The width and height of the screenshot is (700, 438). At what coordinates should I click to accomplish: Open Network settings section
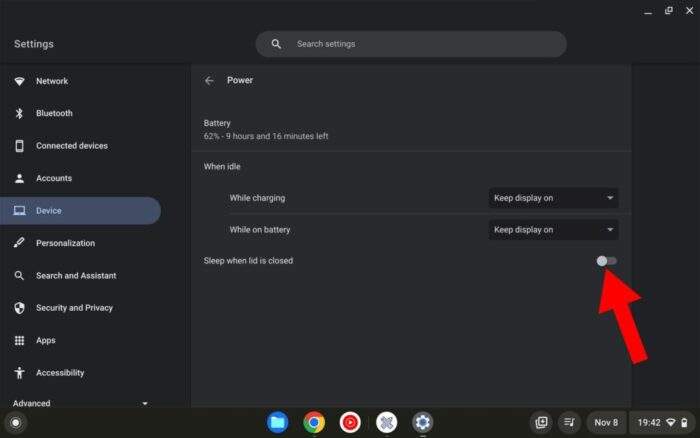tap(81, 81)
